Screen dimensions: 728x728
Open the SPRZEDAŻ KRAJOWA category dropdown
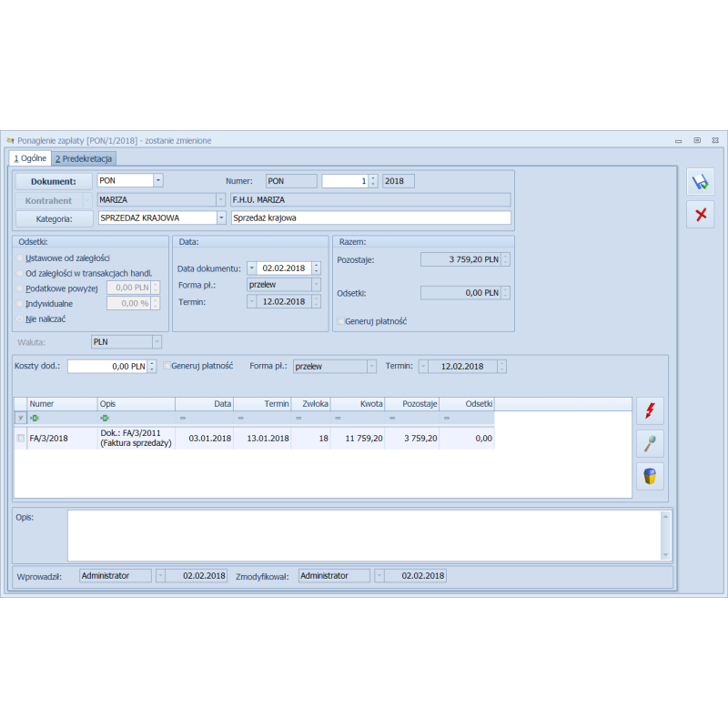(x=221, y=218)
